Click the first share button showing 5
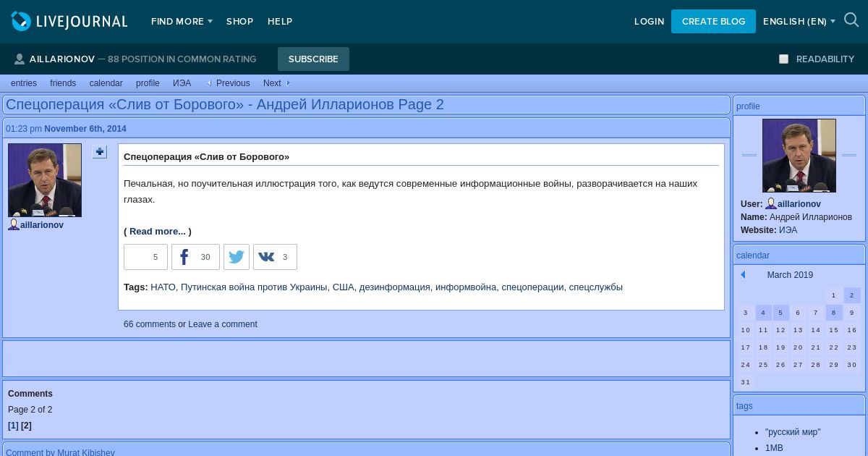 [x=145, y=257]
